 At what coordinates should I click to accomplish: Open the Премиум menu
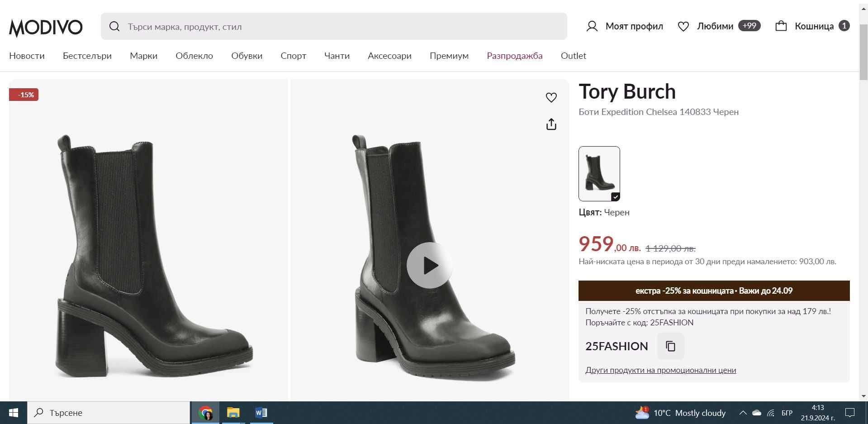(449, 56)
